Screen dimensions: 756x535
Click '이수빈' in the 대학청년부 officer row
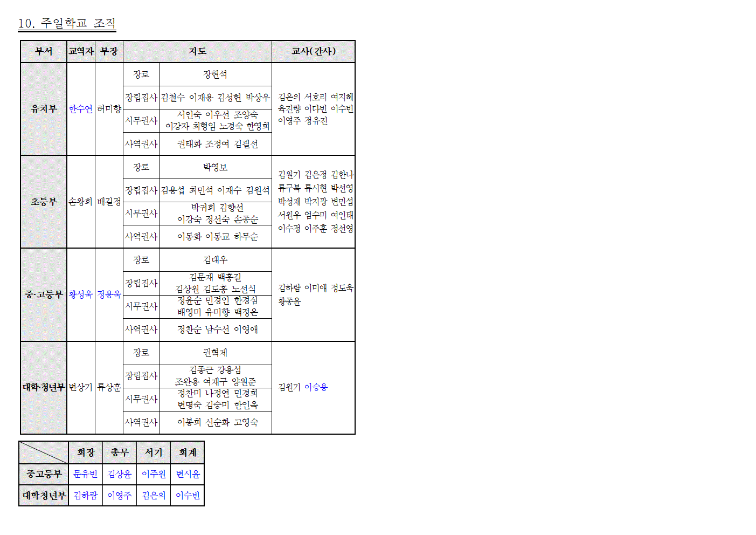tap(188, 496)
